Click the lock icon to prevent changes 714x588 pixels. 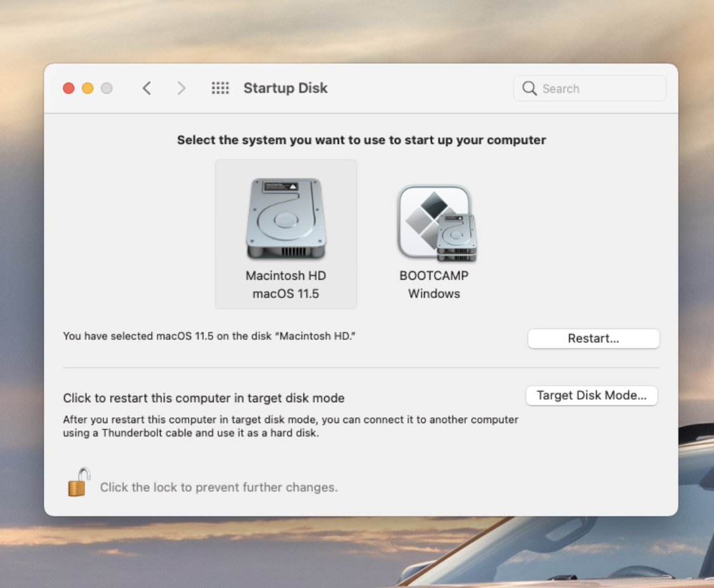click(x=79, y=482)
